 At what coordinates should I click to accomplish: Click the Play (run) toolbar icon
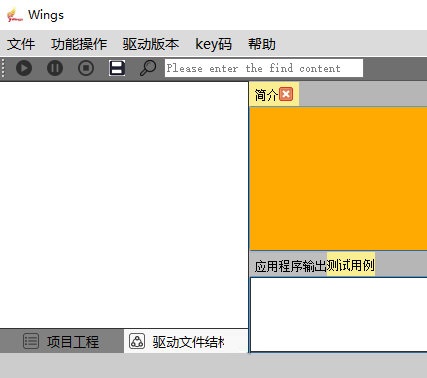24,68
